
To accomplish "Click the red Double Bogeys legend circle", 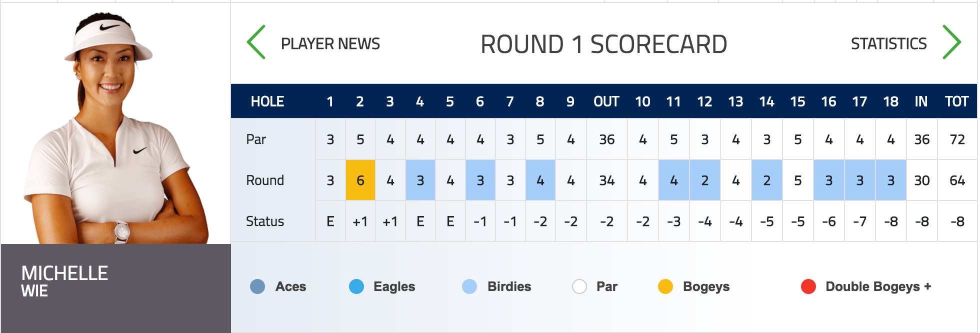I will (808, 286).
